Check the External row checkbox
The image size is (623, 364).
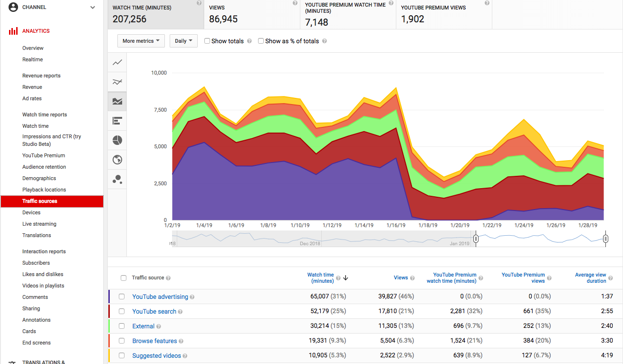click(122, 326)
